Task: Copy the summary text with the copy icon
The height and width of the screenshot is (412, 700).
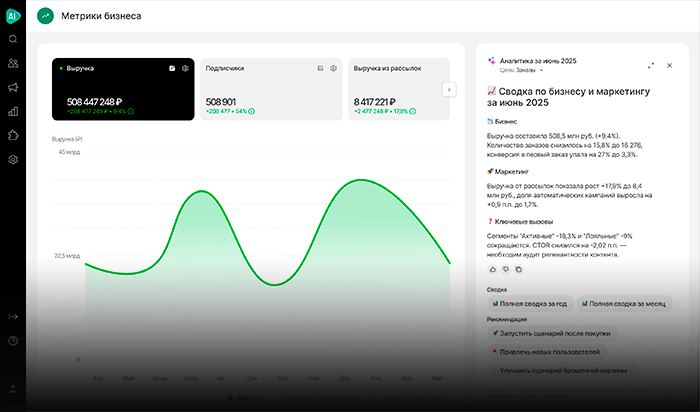Action: (518, 269)
